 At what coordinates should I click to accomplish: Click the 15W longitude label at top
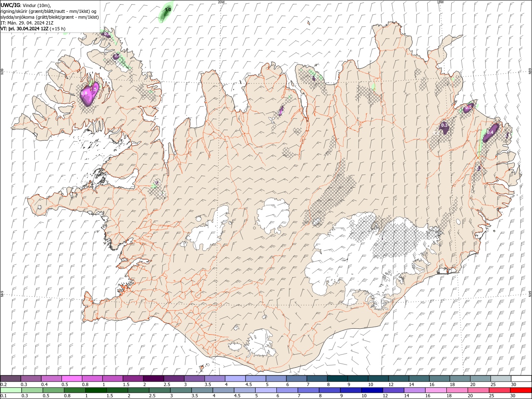tap(440, 2)
